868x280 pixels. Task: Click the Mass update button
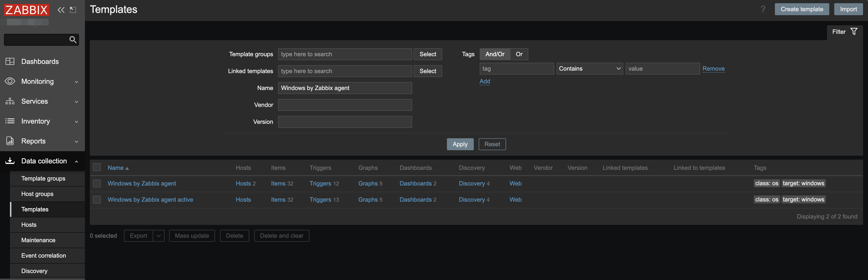point(192,236)
